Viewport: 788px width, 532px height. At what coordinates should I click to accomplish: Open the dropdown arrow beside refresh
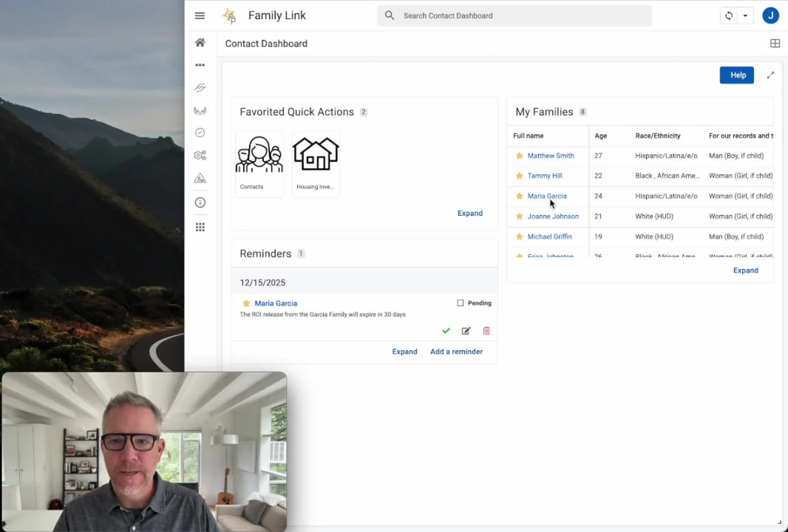[745, 16]
